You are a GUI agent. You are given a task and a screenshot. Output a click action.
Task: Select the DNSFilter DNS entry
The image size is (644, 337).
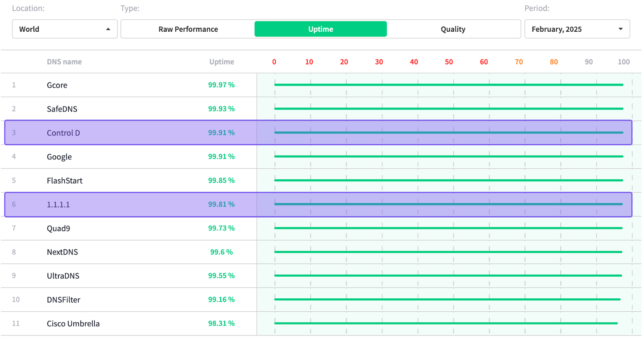coord(64,300)
